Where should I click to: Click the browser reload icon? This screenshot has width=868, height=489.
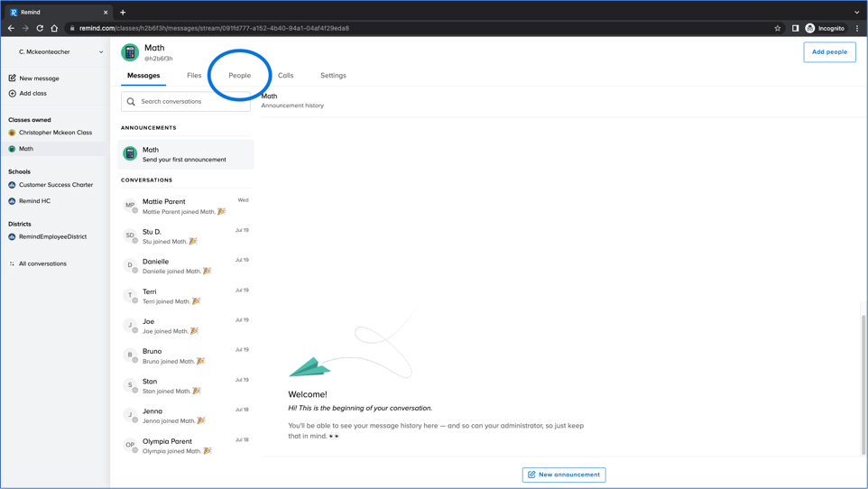pyautogui.click(x=40, y=28)
